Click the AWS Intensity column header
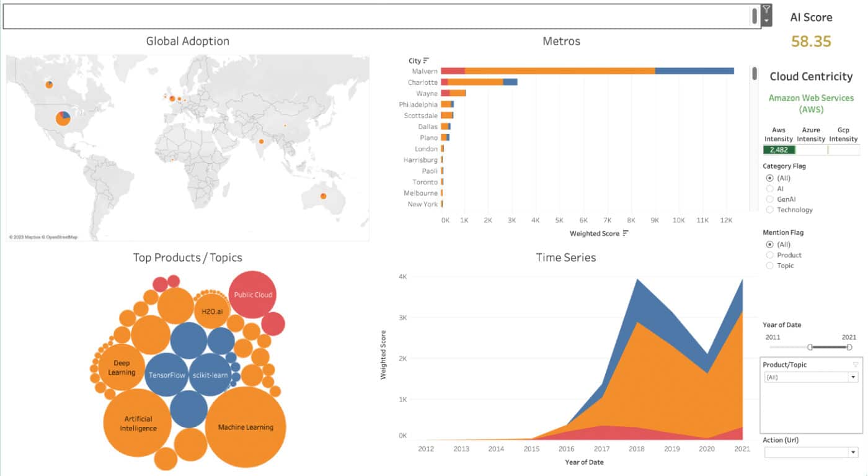The height and width of the screenshot is (476, 868). point(778,134)
